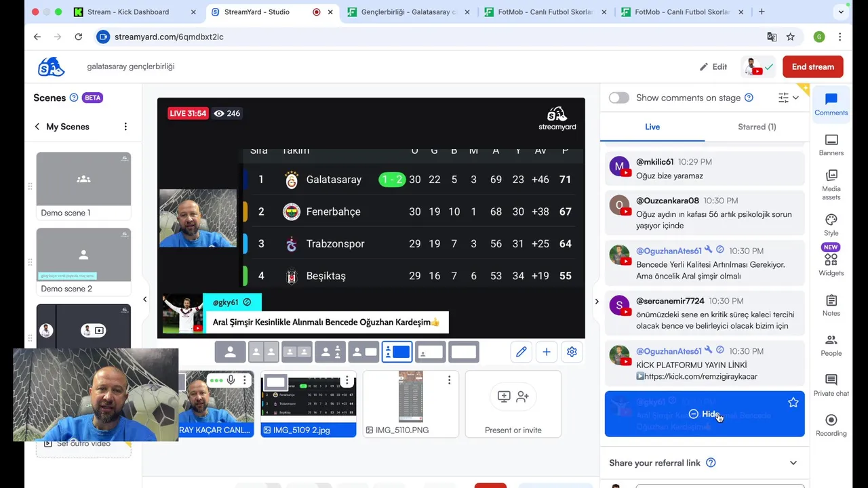Click Present or invite card
The height and width of the screenshot is (488, 868).
(x=513, y=404)
